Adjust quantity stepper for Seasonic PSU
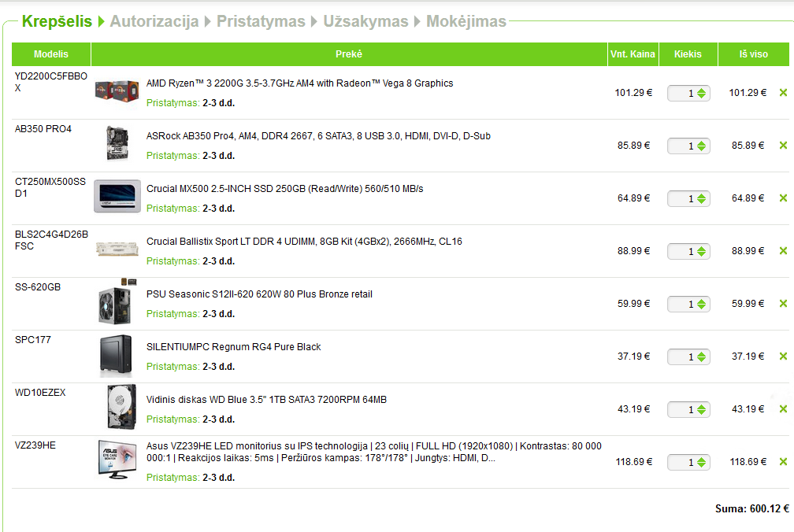This screenshot has height=532, width=794. pyautogui.click(x=701, y=304)
